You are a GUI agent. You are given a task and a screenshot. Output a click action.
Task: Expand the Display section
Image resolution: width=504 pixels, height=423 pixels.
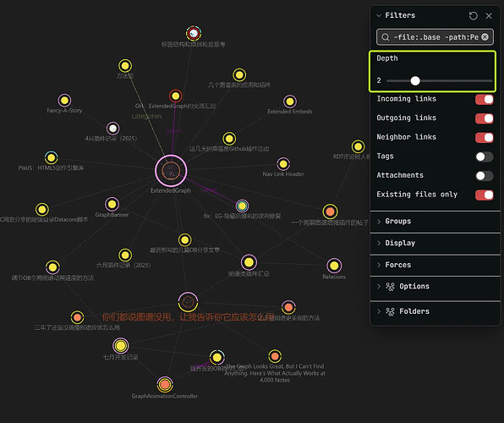click(436, 243)
